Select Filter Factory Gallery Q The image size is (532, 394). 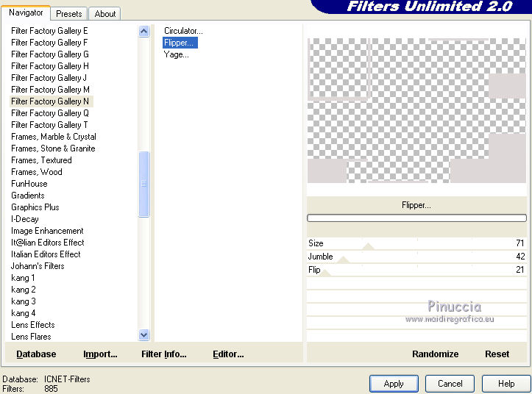pyautogui.click(x=50, y=113)
